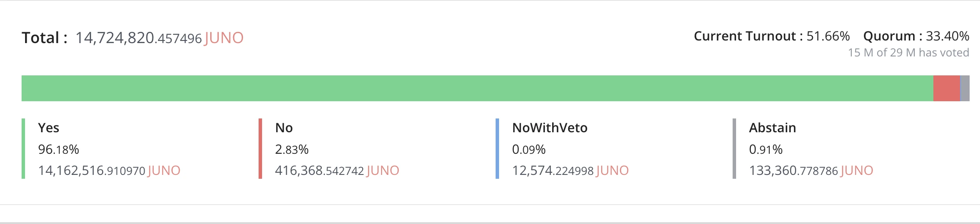Click the Current Turnout 51.66% text

coord(771,36)
